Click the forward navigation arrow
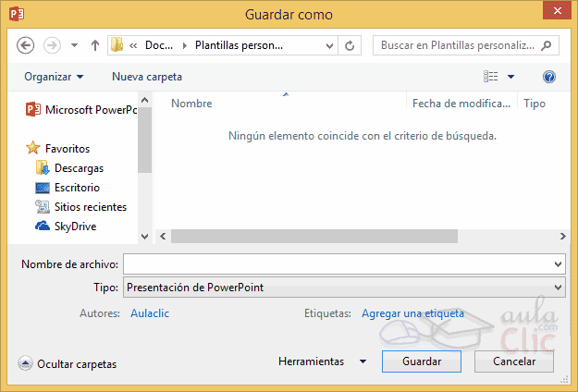This screenshot has width=578, height=392. (x=52, y=45)
